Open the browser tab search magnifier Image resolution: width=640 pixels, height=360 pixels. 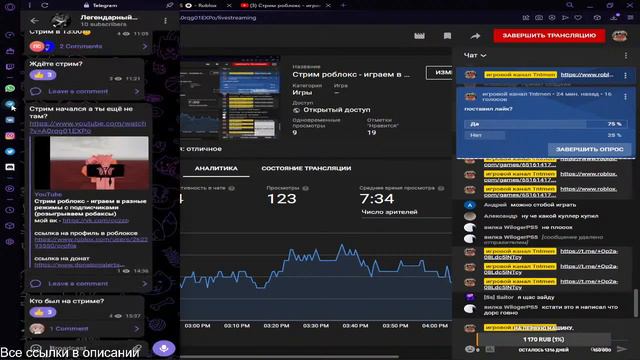569,5
